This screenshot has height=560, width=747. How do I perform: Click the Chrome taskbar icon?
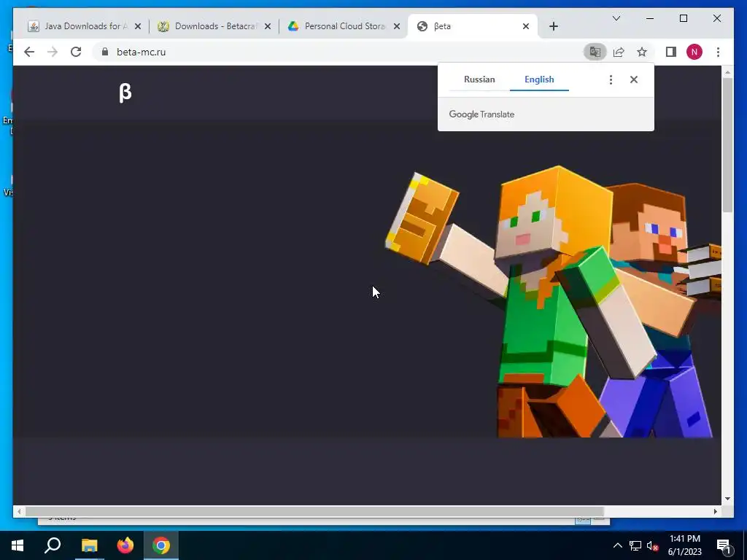[161, 545]
